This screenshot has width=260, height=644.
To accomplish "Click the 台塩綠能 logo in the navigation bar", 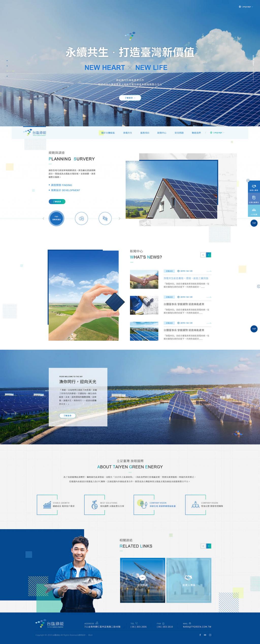I will click(35, 133).
